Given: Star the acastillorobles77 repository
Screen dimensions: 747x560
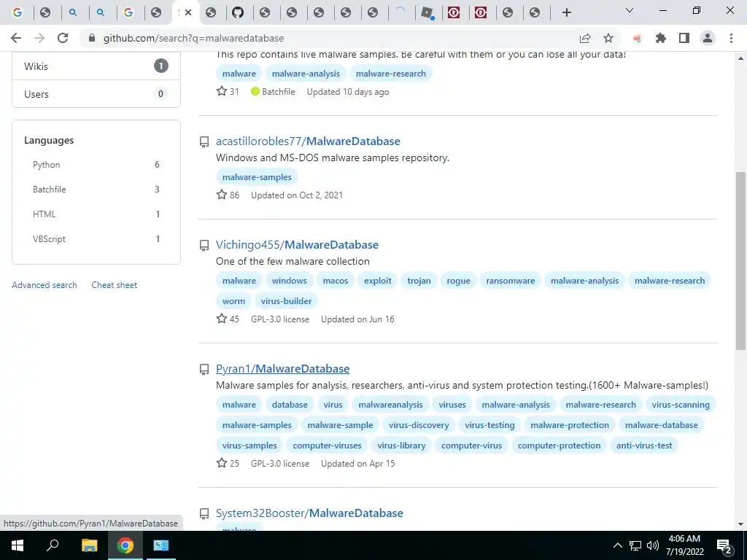Looking at the screenshot, I should pyautogui.click(x=222, y=194).
